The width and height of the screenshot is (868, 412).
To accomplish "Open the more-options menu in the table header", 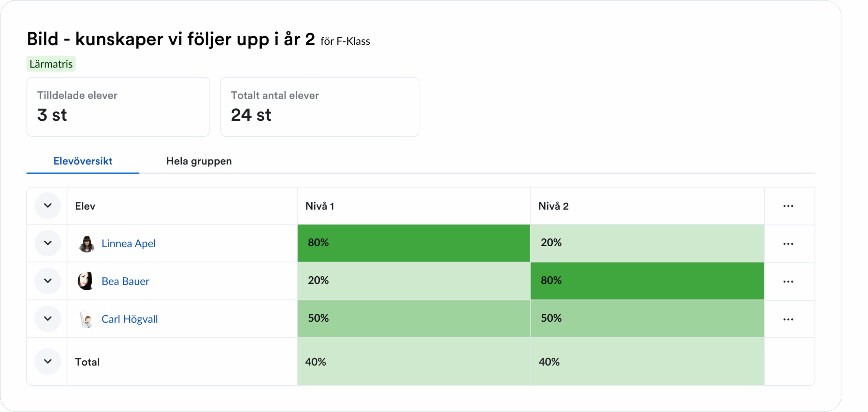I will 788,206.
